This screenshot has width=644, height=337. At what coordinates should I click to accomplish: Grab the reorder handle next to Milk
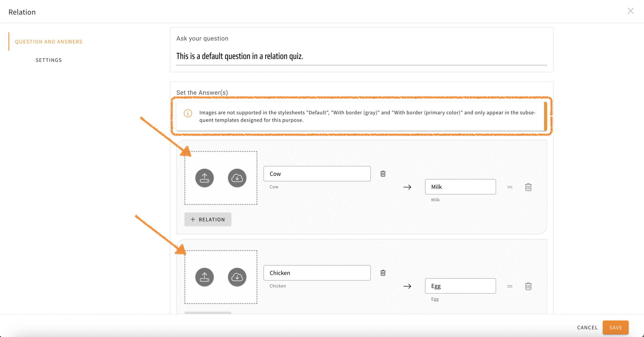click(510, 187)
